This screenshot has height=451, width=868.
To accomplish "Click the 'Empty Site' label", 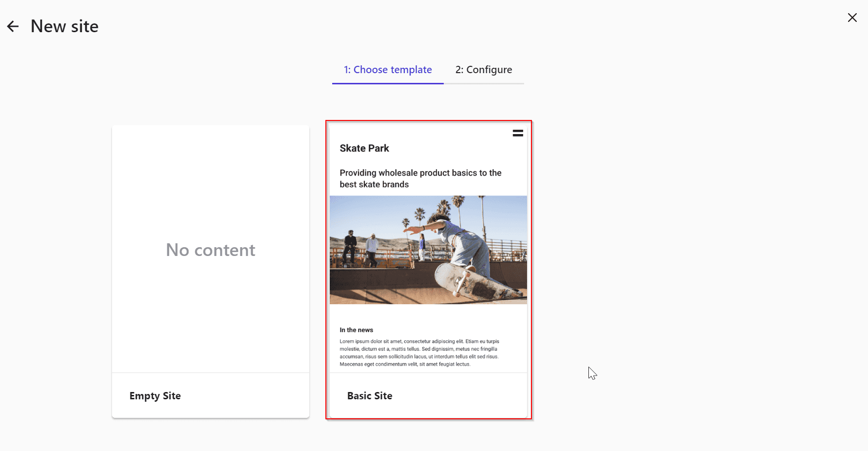I will (155, 396).
